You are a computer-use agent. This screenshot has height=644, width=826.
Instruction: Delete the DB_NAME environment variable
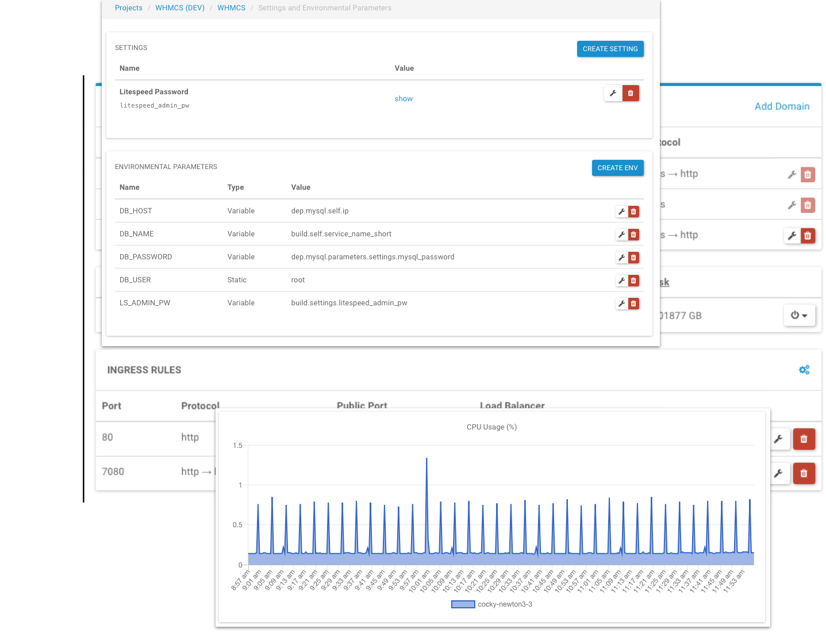(633, 235)
